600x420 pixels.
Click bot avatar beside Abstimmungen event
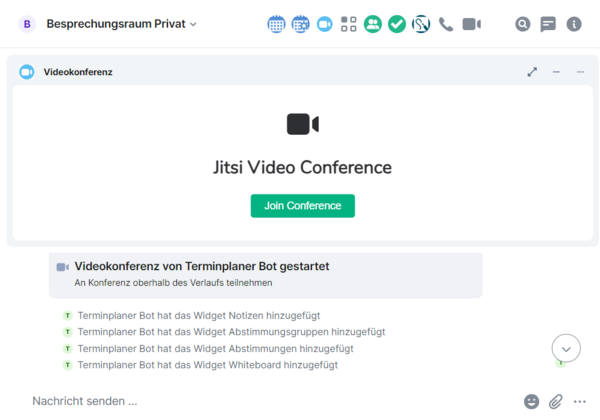tap(68, 348)
